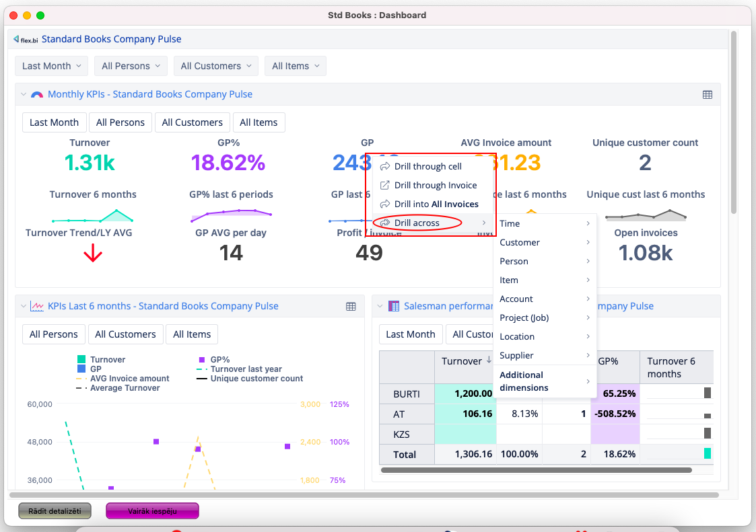756x532 pixels.
Task: Open the All Customers dashboard filter dropdown
Action: (215, 66)
